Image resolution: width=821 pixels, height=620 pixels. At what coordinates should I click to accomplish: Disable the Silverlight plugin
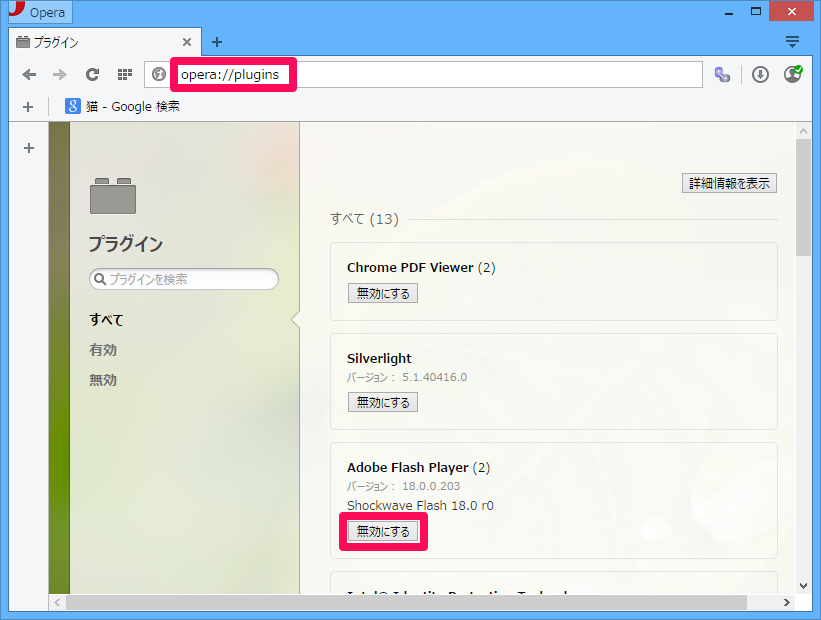pyautogui.click(x=383, y=402)
